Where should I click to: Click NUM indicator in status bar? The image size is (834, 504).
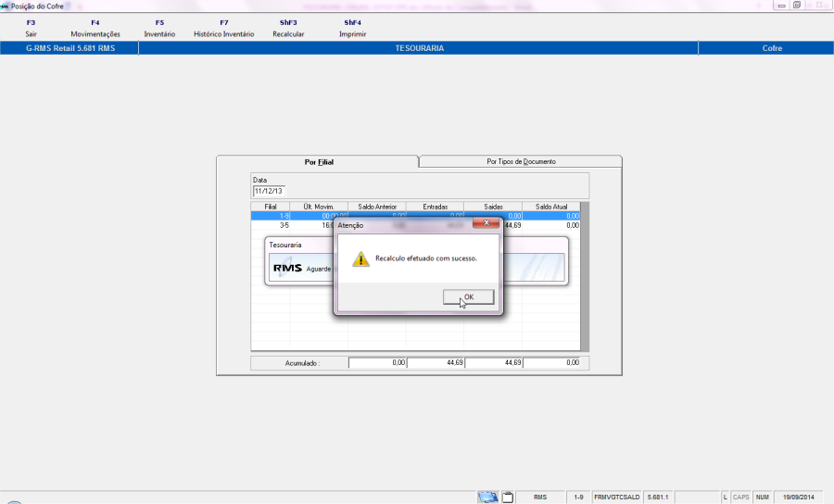[x=763, y=498]
